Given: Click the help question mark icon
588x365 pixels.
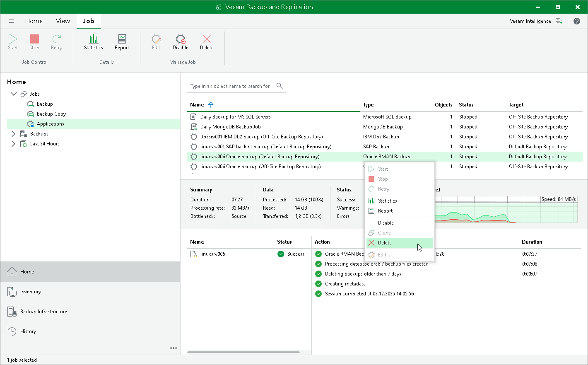Looking at the screenshot, I should click(x=577, y=21).
